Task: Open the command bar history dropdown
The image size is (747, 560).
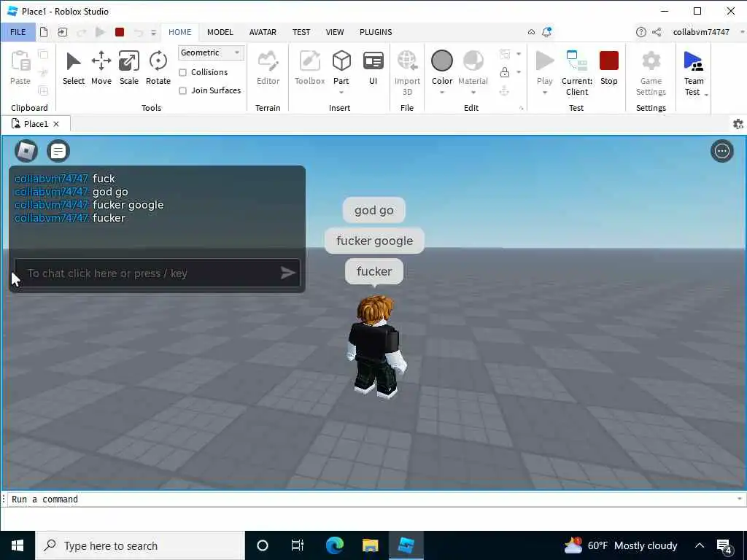Action: coord(740,499)
